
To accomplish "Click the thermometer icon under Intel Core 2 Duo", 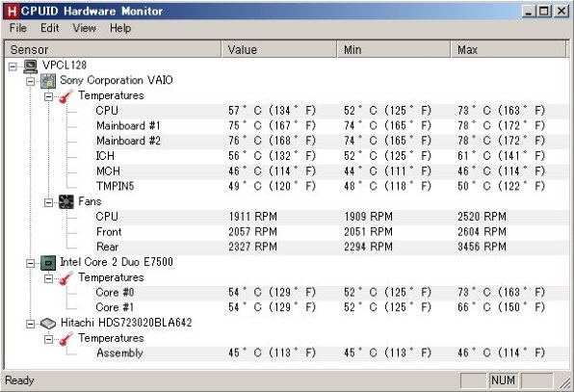I will click(66, 278).
